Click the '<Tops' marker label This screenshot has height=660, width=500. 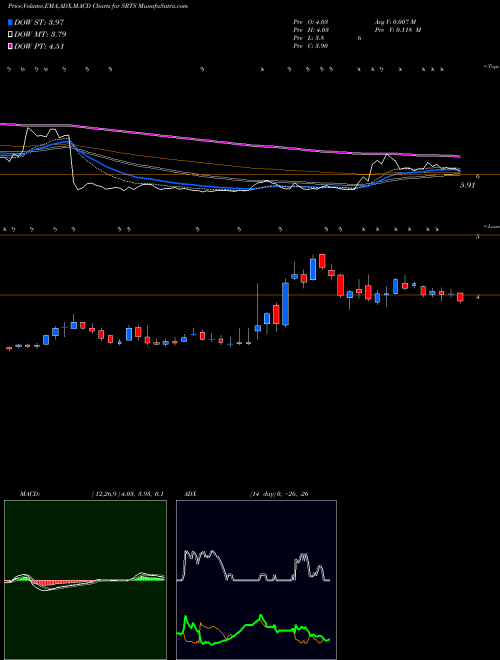(491, 67)
